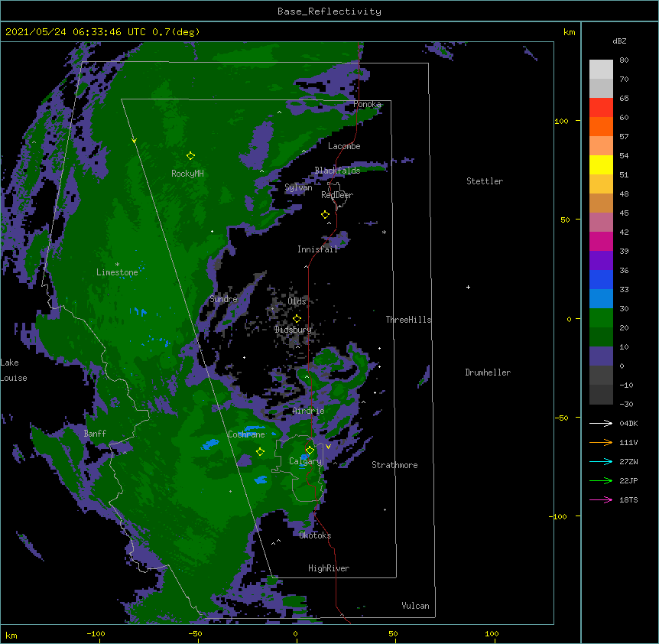
Task: Click the white plus marker between Stettler and Drumheller
Action: click(x=468, y=287)
